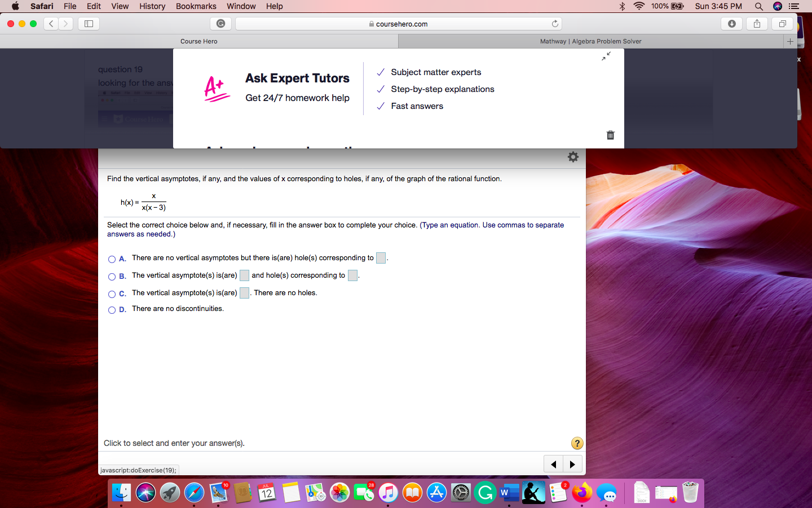Open the Photos flower icon in dock
Screen dimensions: 812x508
pyautogui.click(x=340, y=493)
